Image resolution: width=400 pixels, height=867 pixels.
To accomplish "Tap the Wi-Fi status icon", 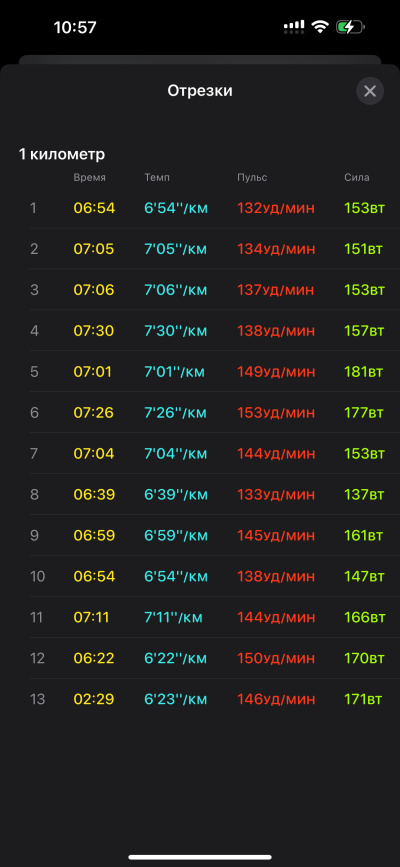I will click(320, 27).
